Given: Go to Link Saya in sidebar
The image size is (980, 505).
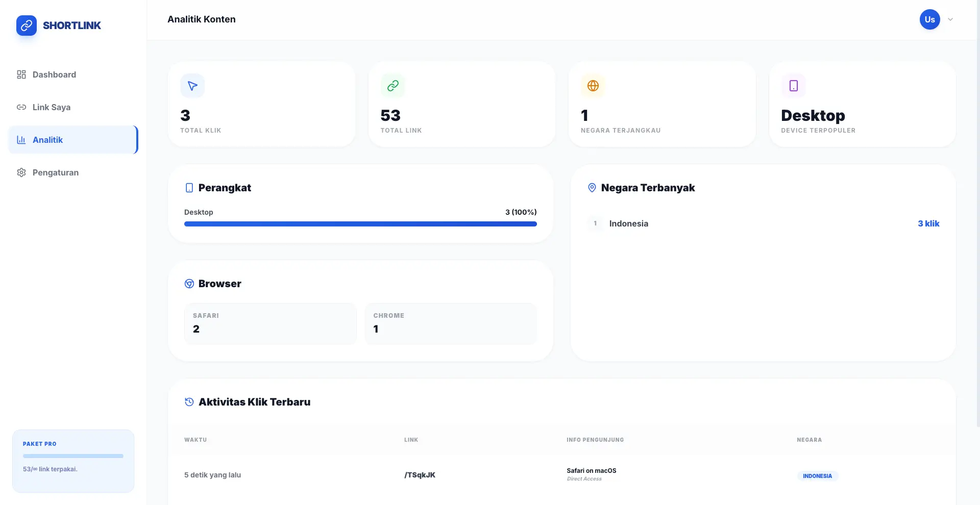Looking at the screenshot, I should pyautogui.click(x=51, y=107).
